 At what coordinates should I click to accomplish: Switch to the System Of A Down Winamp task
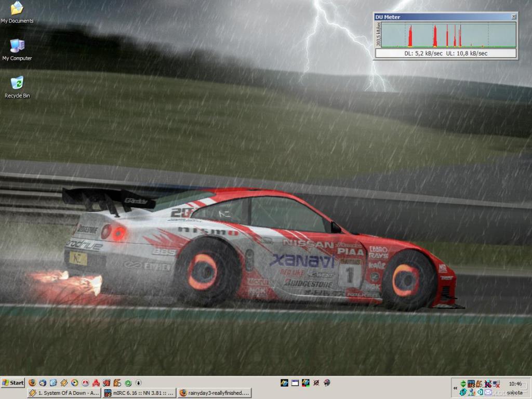[x=64, y=393]
